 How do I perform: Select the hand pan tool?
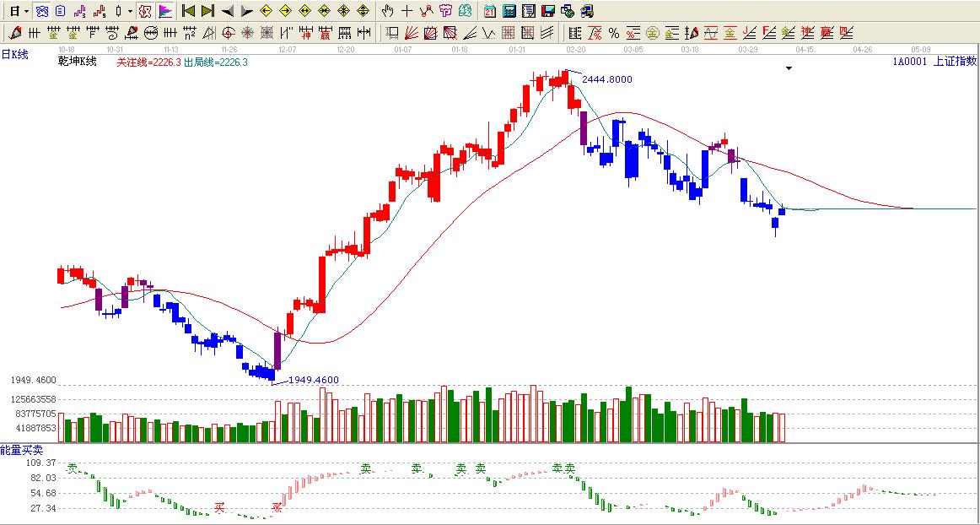[x=387, y=11]
